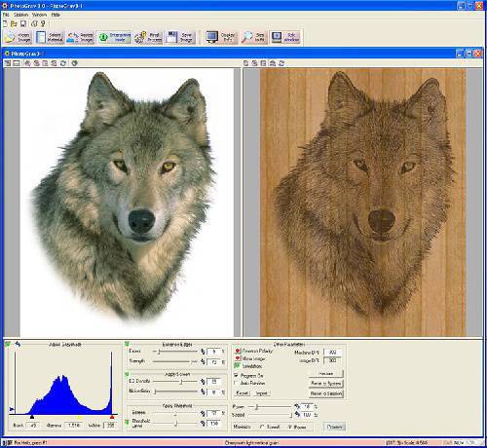Toggle the Reverse Polarity red indicator
This screenshot has height=448, width=487.
click(238, 351)
